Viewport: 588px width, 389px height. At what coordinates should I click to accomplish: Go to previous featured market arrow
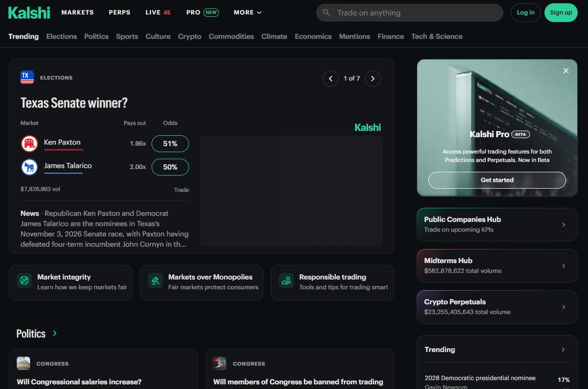(x=331, y=79)
